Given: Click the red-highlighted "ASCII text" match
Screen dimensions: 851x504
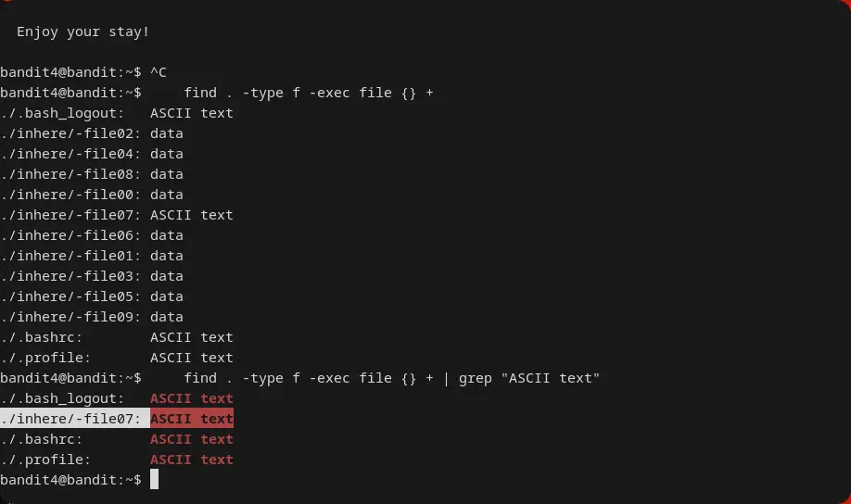Looking at the screenshot, I should [191, 419].
